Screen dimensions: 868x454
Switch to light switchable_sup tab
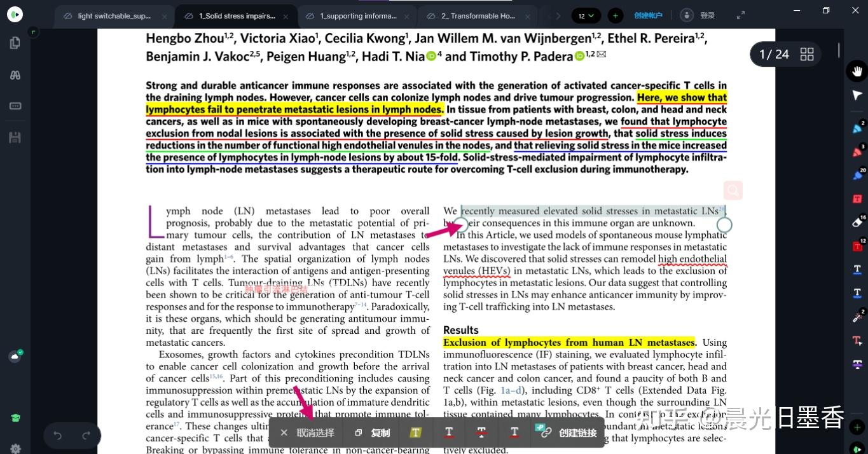click(x=114, y=16)
